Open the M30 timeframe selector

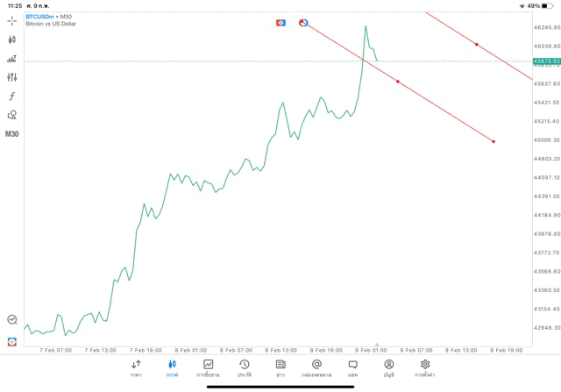point(12,134)
